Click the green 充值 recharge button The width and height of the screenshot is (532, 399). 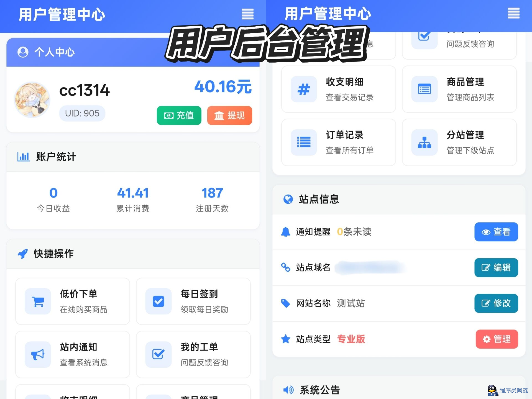[179, 115]
